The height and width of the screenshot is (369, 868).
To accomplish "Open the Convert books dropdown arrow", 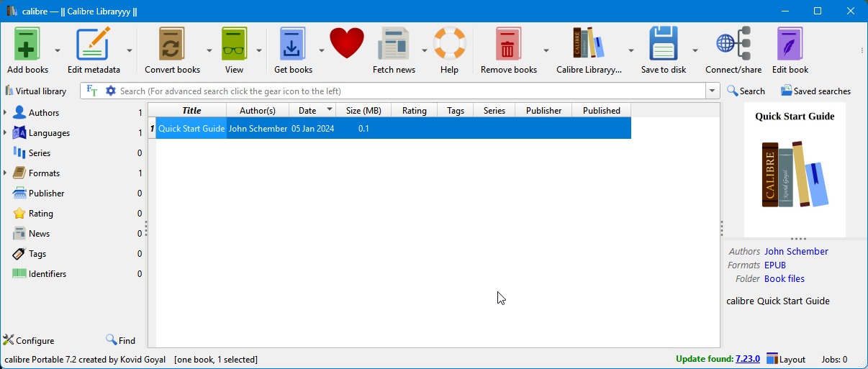I will click(209, 50).
